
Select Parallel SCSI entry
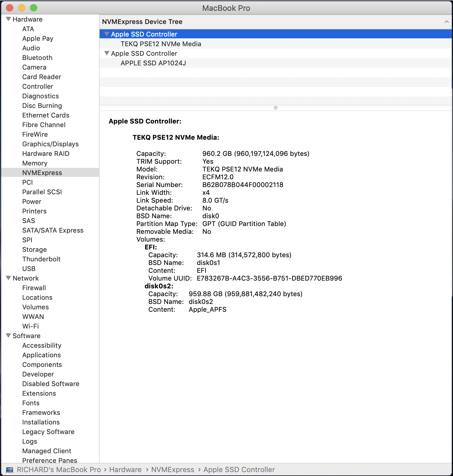pos(42,192)
